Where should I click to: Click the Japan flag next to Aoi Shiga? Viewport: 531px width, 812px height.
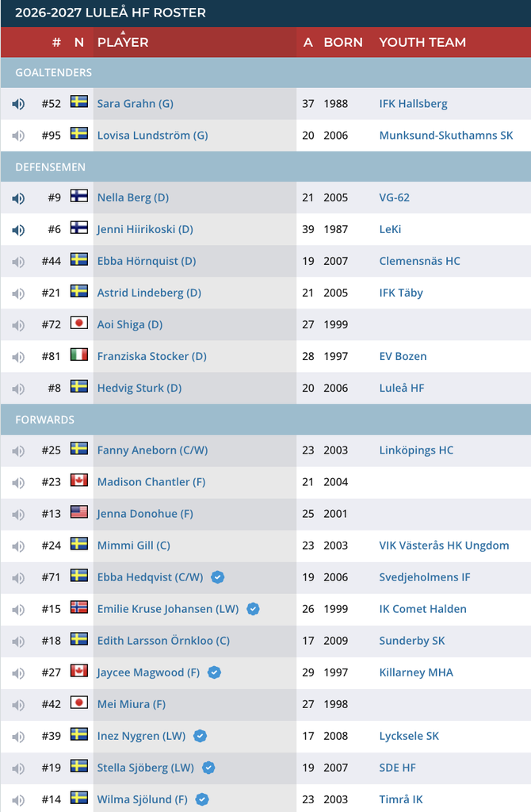79,324
